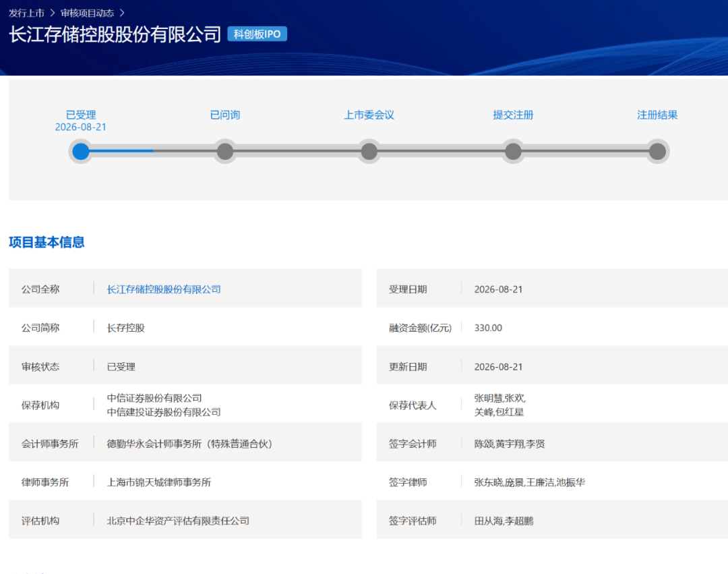Click the 审核状态 field label
Image resolution: width=728 pixels, height=574 pixels.
point(40,367)
